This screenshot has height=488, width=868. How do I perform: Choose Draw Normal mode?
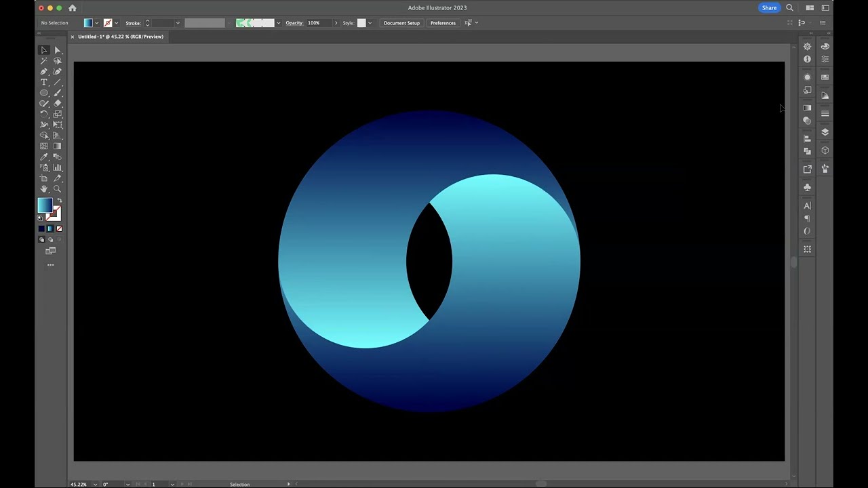(x=41, y=240)
